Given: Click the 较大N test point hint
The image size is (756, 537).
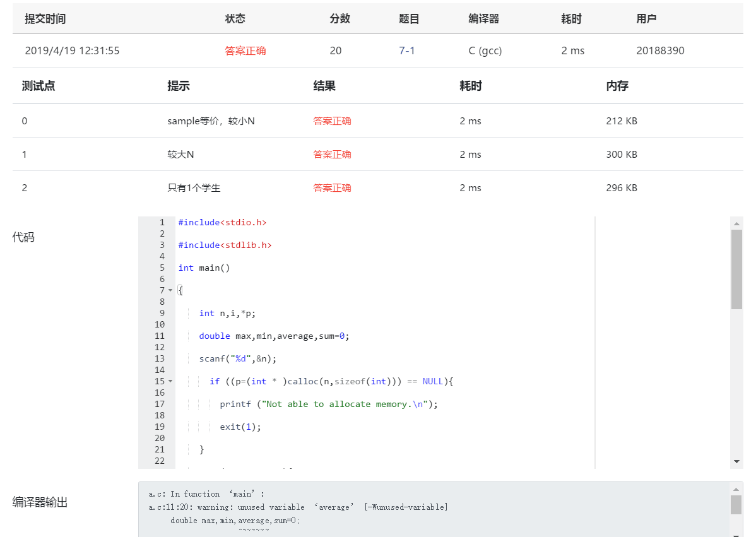Looking at the screenshot, I should click(x=180, y=154).
